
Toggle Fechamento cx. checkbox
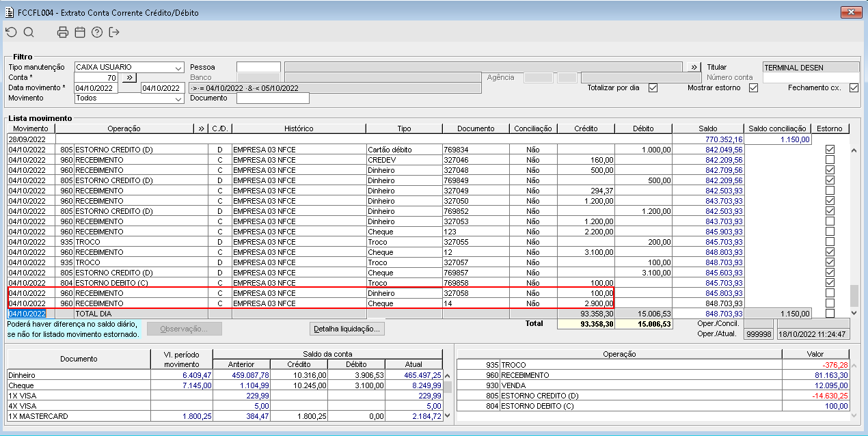(854, 88)
